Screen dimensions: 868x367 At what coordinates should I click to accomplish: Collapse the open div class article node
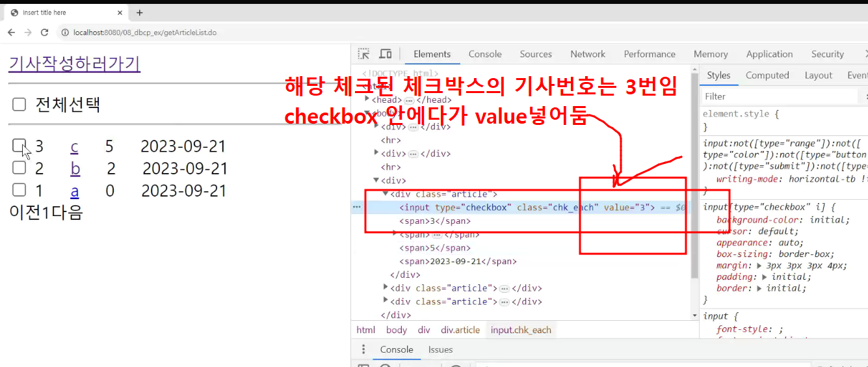(386, 193)
